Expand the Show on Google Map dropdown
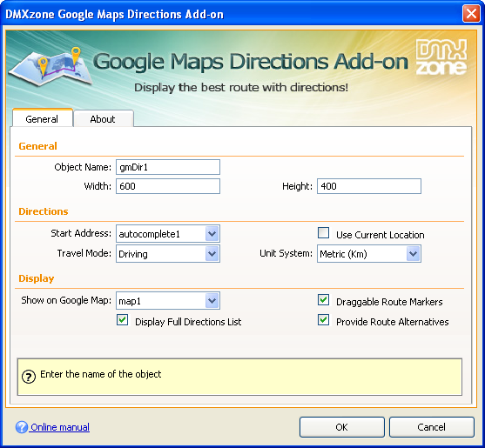Image resolution: width=485 pixels, height=448 pixels. pos(212,301)
